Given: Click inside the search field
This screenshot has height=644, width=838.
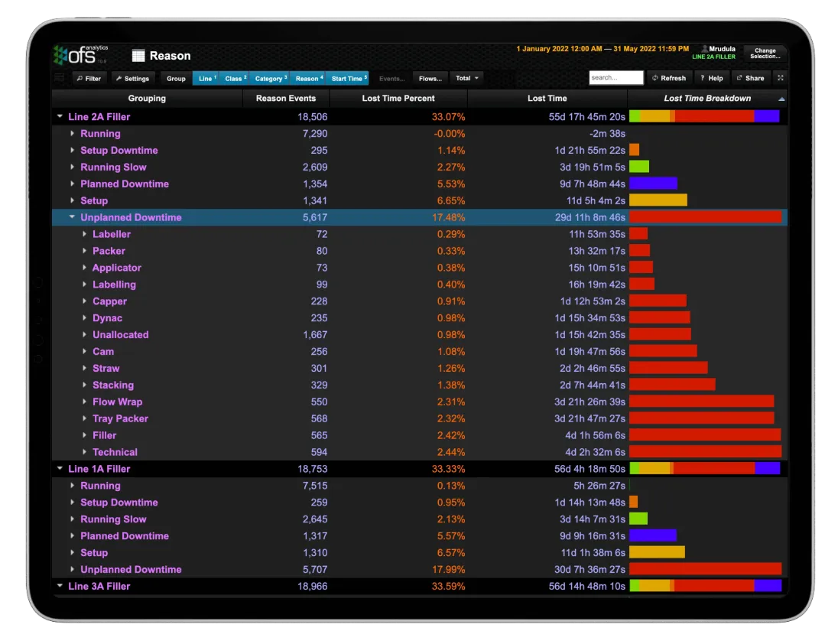Looking at the screenshot, I should tap(616, 77).
